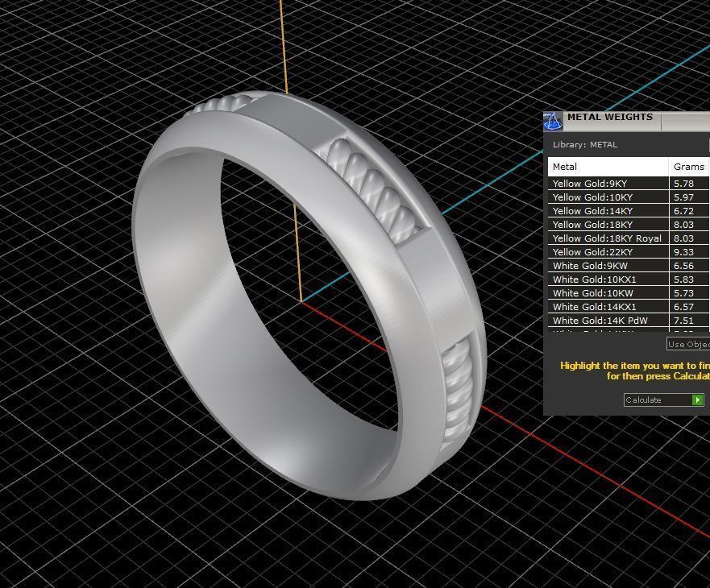Click the 9.33 grams value
This screenshot has height=588, width=710.
coord(683,251)
